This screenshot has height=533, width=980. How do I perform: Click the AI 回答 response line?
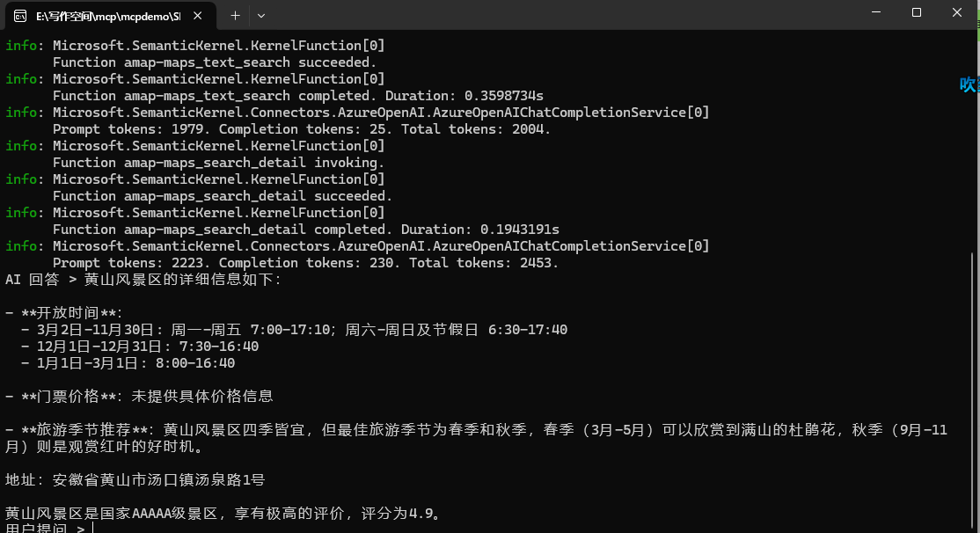[143, 280]
